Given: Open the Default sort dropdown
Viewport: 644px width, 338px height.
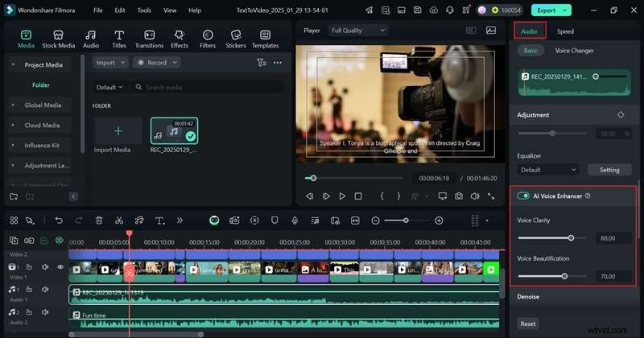Looking at the screenshot, I should 109,87.
